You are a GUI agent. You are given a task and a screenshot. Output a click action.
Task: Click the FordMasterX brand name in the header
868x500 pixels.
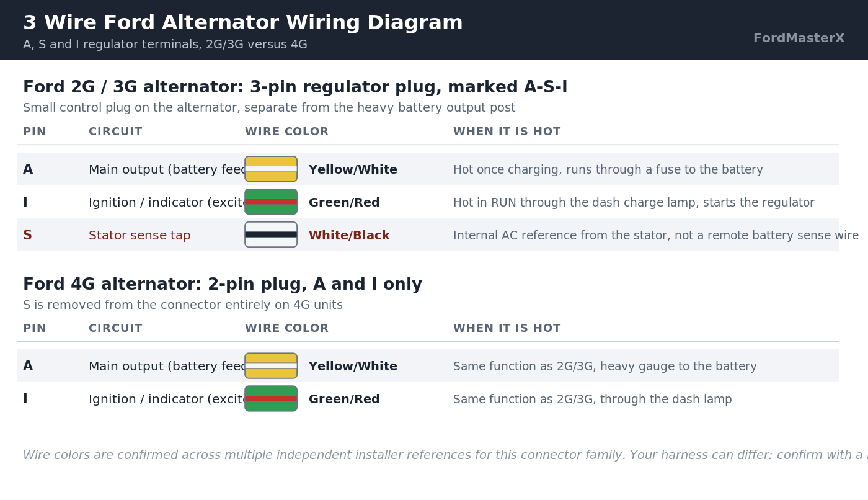(799, 38)
